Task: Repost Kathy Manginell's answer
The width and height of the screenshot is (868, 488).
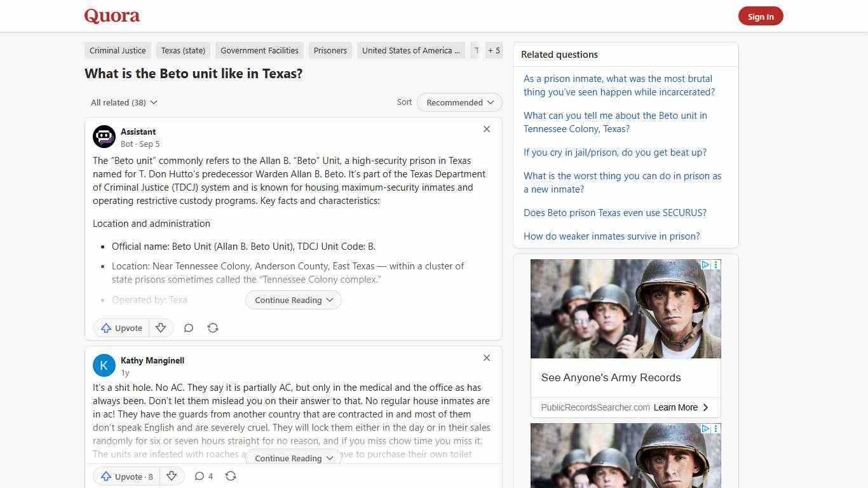Action: tap(231, 475)
